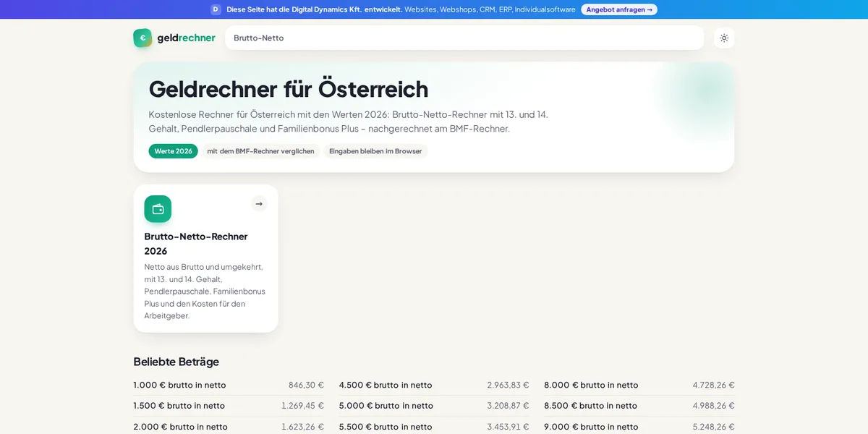Image resolution: width=868 pixels, height=434 pixels.
Task: Open 1.000 € brutto in netto
Action: click(x=179, y=385)
